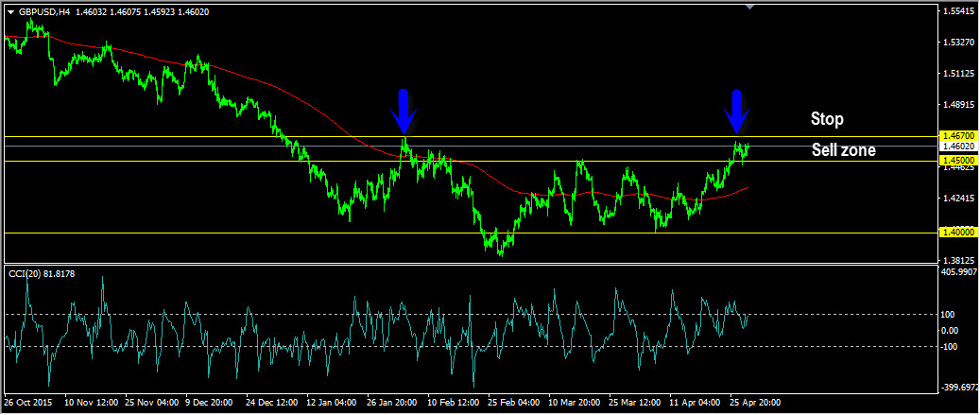Screen dimensions: 980x415
Task: Click 26 Oct 2015 on the time axis
Action: (27, 402)
